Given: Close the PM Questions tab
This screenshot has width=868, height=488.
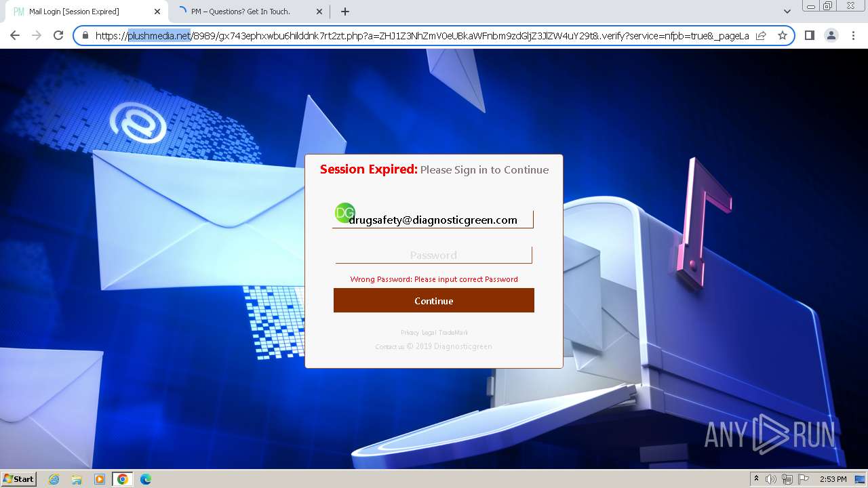Looking at the screenshot, I should 319,12.
